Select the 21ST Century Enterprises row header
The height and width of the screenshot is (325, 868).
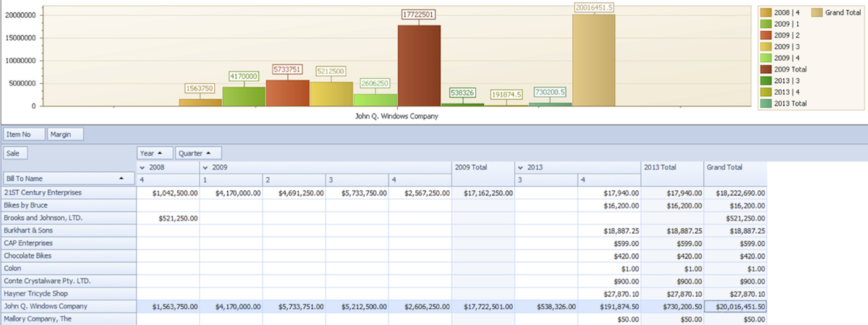point(68,193)
